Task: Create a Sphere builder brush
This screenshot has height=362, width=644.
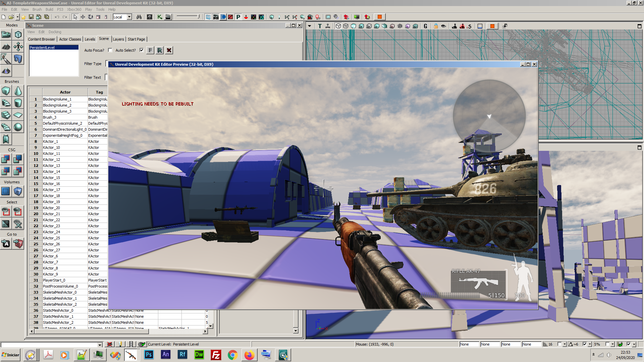Action: 18,127
